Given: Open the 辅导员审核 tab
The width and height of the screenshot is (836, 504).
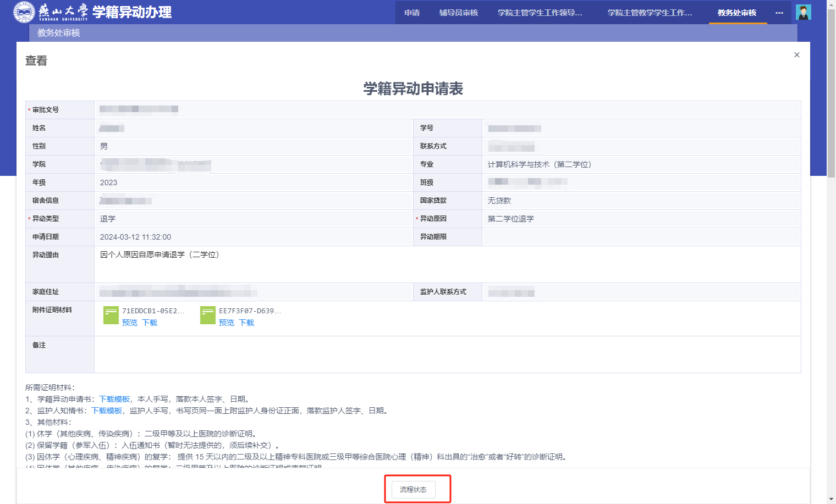Looking at the screenshot, I should click(459, 13).
